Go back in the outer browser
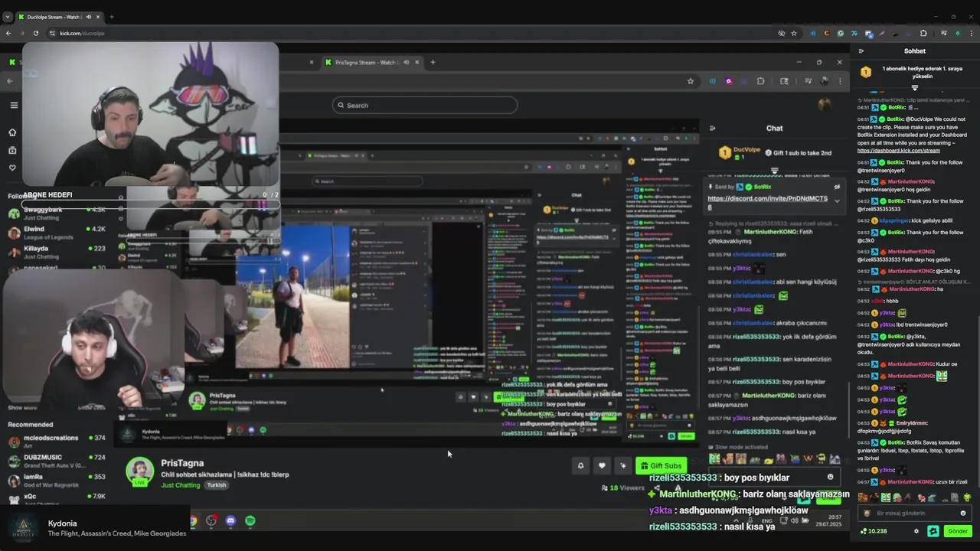 8,33
